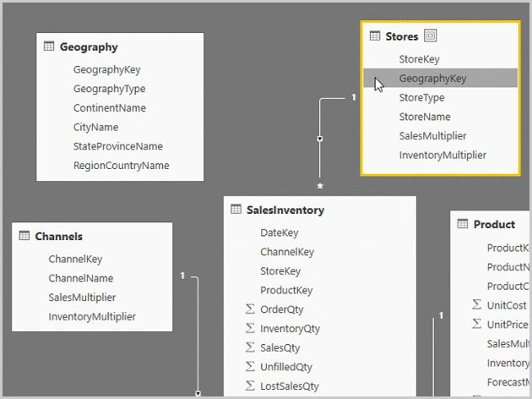Select DateKey field in SalesInventory

(280, 232)
